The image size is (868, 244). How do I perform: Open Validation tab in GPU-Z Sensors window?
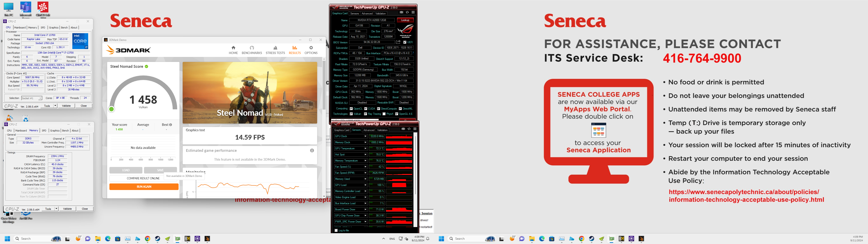pyautogui.click(x=382, y=130)
